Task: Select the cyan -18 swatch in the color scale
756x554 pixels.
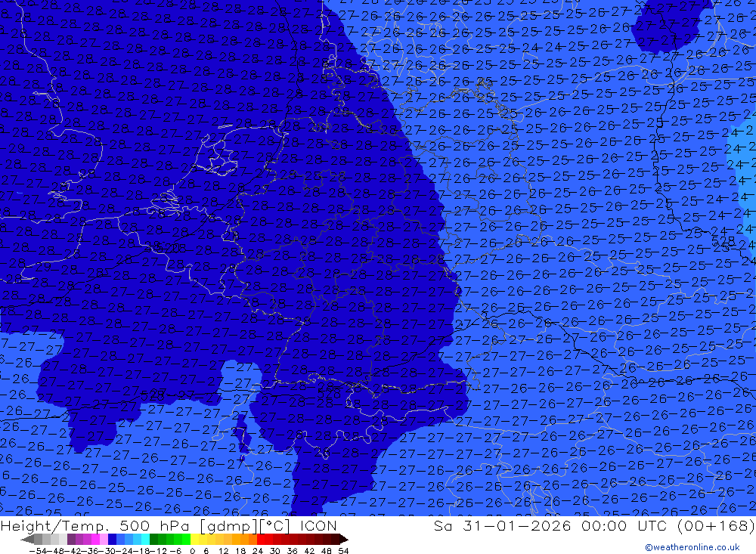Action: tap(145, 539)
